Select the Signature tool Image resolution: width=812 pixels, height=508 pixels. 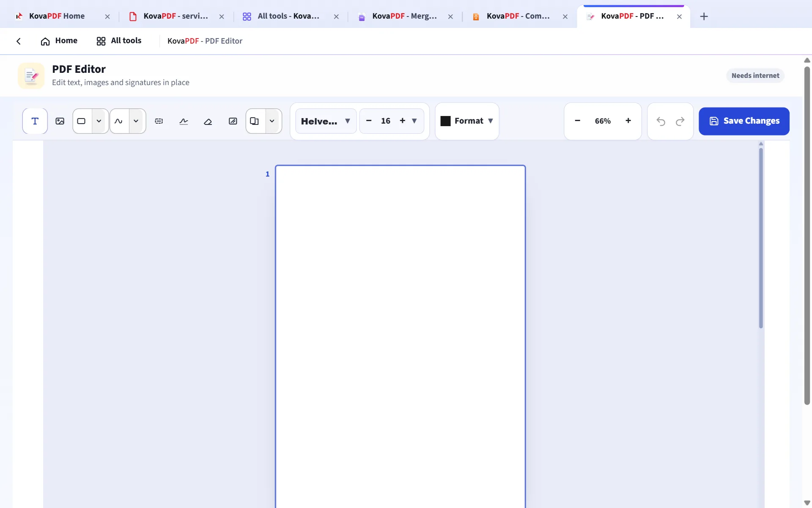(184, 121)
